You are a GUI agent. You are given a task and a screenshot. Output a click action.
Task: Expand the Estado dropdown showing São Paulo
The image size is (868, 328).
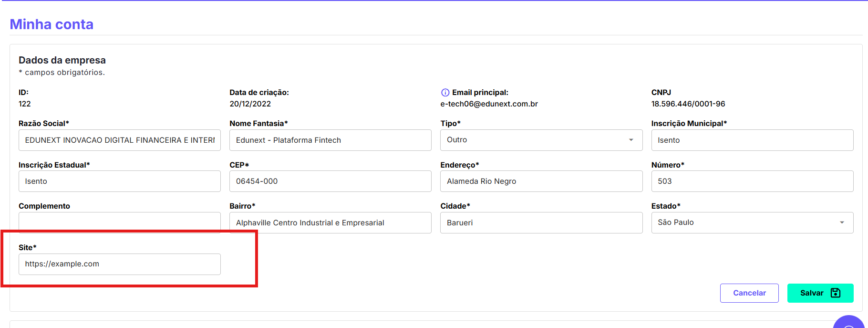pyautogui.click(x=752, y=222)
